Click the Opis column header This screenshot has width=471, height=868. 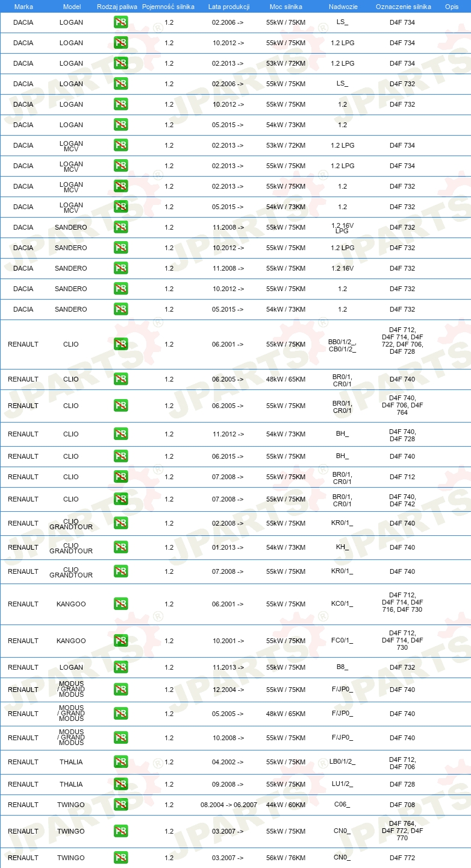pos(452,7)
